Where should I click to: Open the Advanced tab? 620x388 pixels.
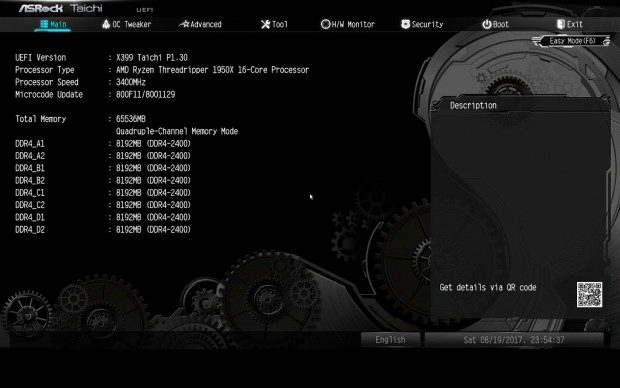[200, 24]
